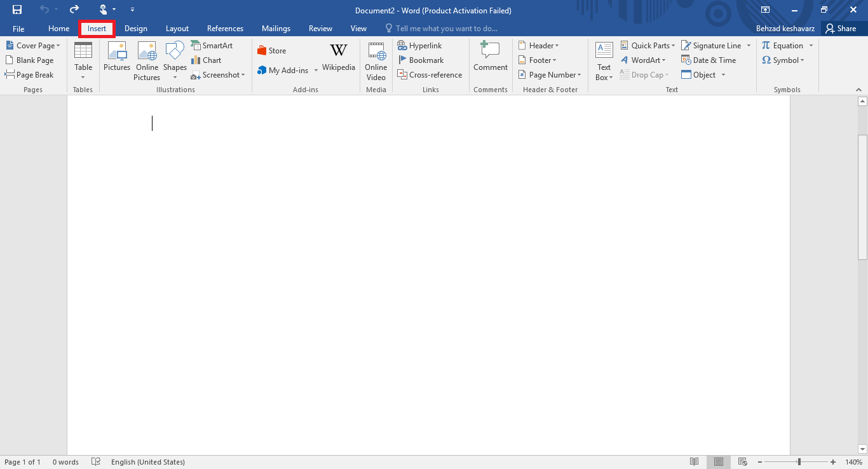Open the Text Box gallery
This screenshot has height=469, width=868.
click(604, 61)
